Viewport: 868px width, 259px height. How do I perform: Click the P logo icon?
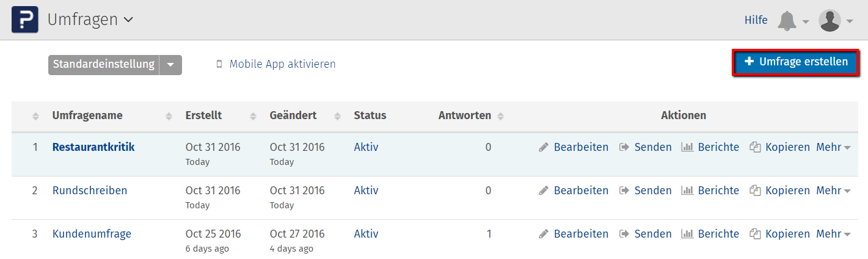tap(24, 20)
